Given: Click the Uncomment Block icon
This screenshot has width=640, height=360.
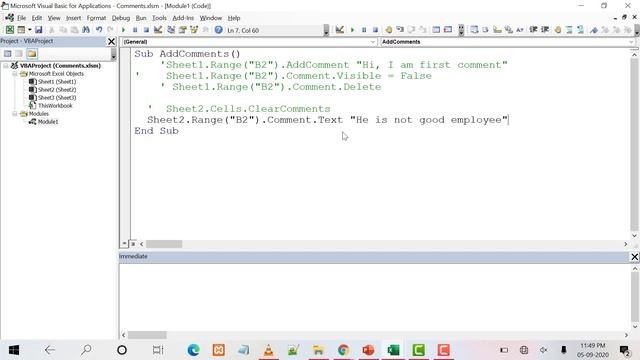Looking at the screenshot, I should click(580, 29).
